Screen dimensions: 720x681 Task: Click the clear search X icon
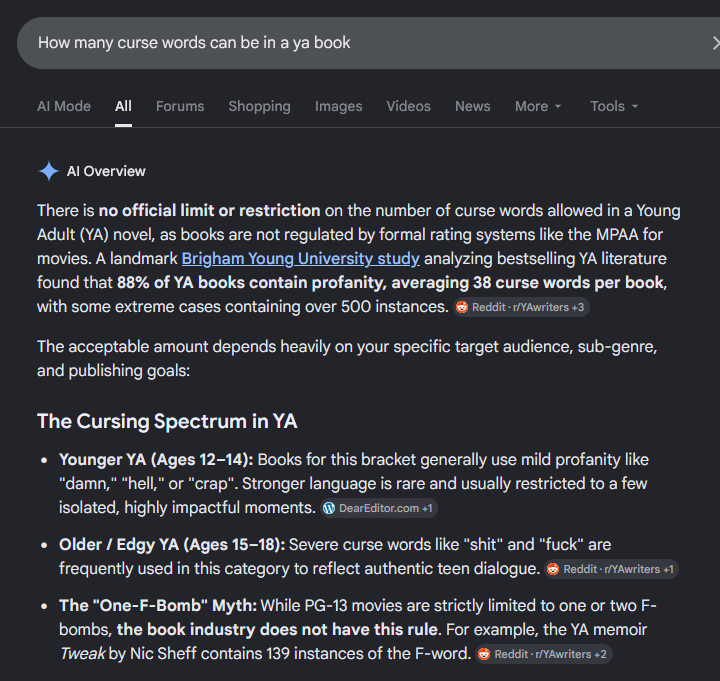715,43
